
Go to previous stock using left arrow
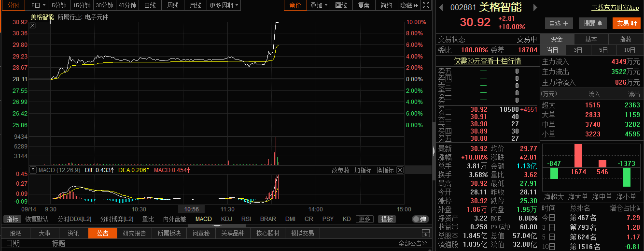441,8
